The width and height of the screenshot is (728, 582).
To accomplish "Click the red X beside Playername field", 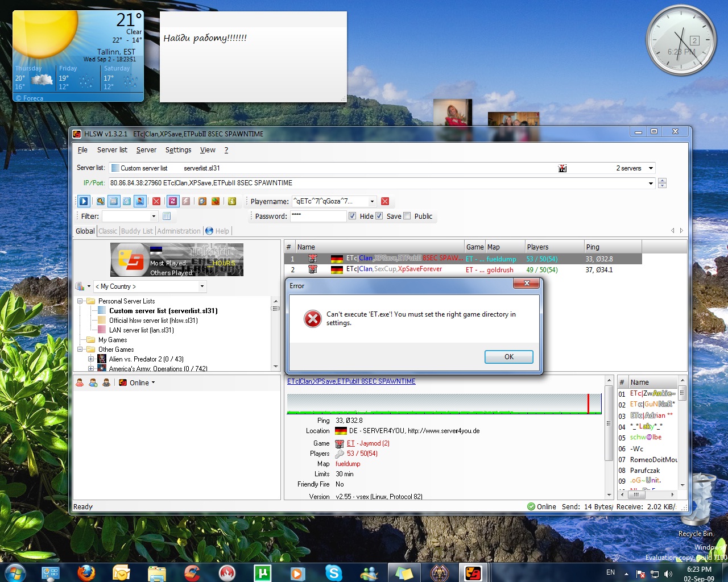I will (385, 201).
